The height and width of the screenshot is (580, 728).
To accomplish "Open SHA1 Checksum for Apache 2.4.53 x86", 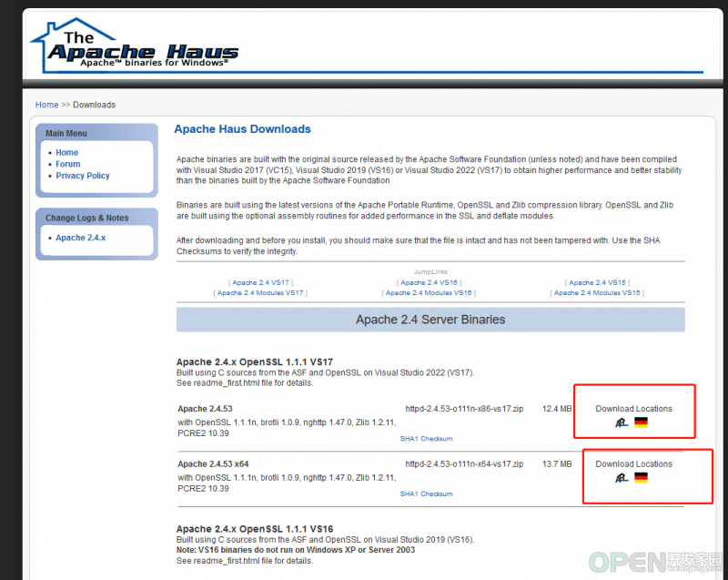I will (x=426, y=439).
